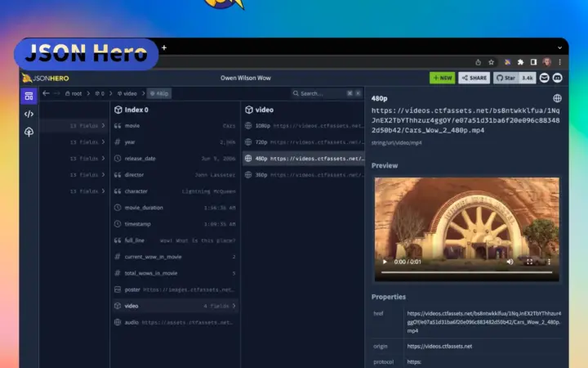
Task: Click the string/url/video/mp4 type label
Action: click(396, 142)
